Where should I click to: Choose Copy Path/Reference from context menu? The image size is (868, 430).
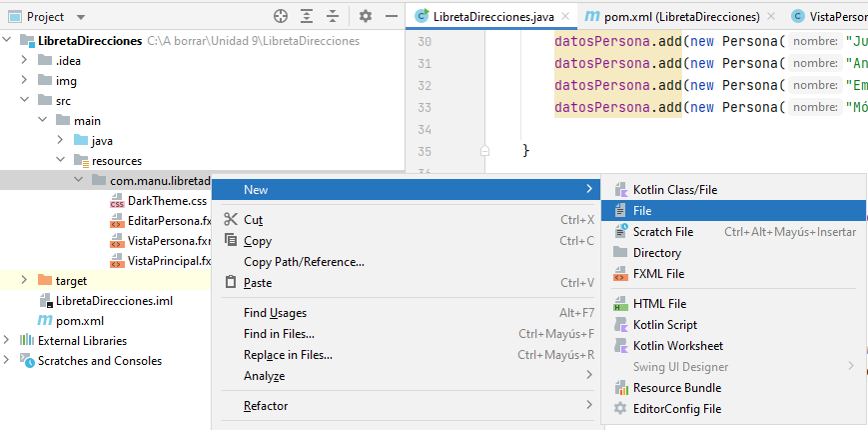[407, 262]
